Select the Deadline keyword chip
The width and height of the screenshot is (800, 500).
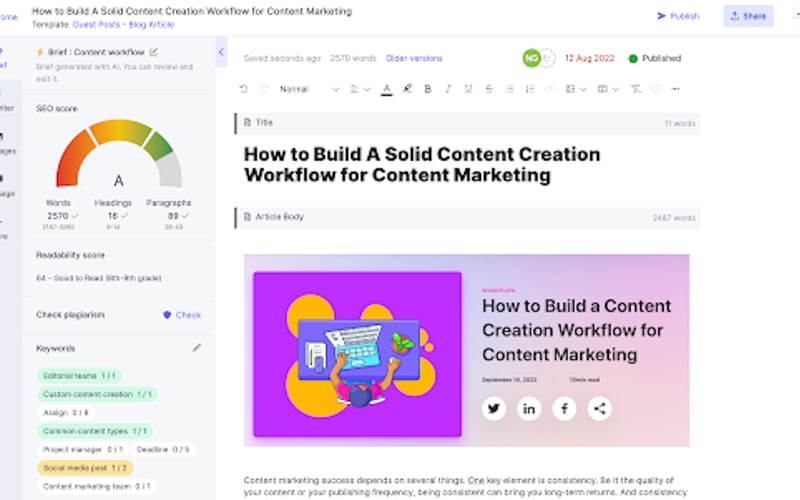tap(163, 449)
